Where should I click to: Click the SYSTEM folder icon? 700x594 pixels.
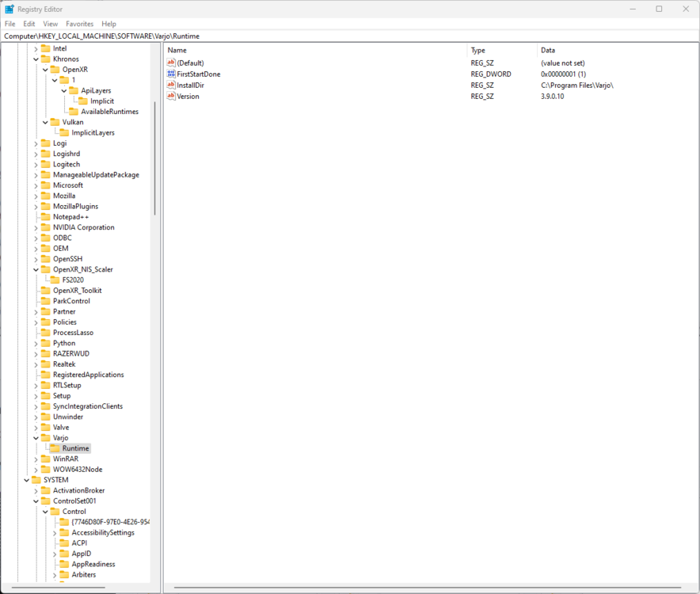pyautogui.click(x=36, y=480)
